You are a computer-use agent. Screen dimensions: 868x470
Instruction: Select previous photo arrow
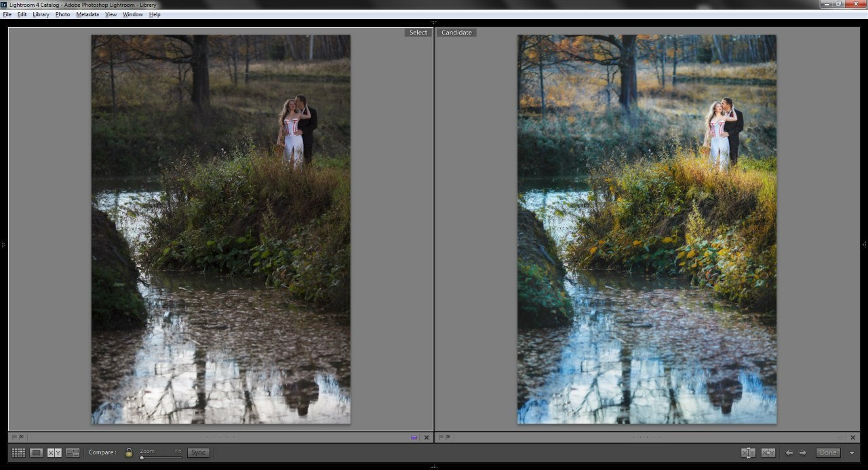(x=789, y=452)
